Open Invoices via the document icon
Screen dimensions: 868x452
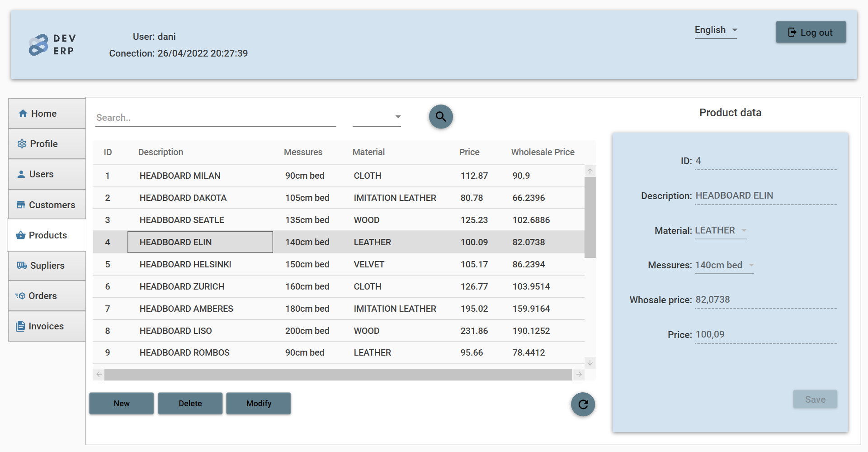coord(21,326)
